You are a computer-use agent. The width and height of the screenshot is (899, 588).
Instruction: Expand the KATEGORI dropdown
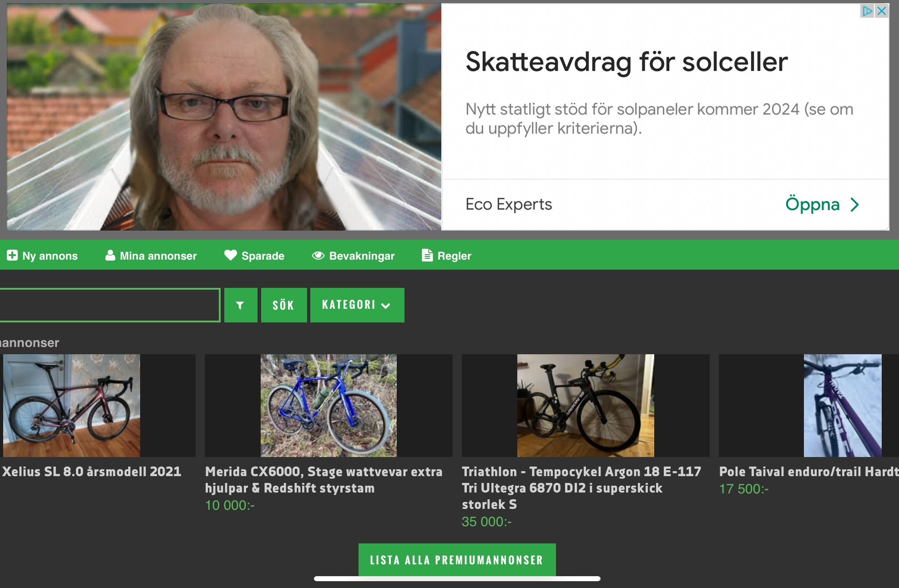point(357,305)
